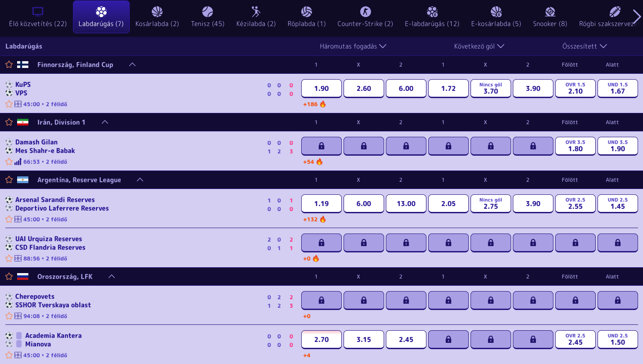Favorite the Argentína Reserve League star
Image resolution: width=643 pixels, height=364 pixels.
click(9, 180)
